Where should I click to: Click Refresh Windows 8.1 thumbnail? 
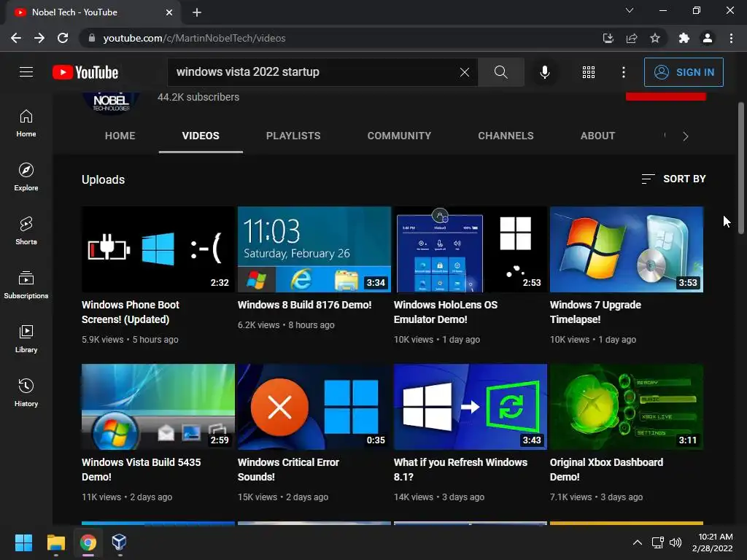471,407
